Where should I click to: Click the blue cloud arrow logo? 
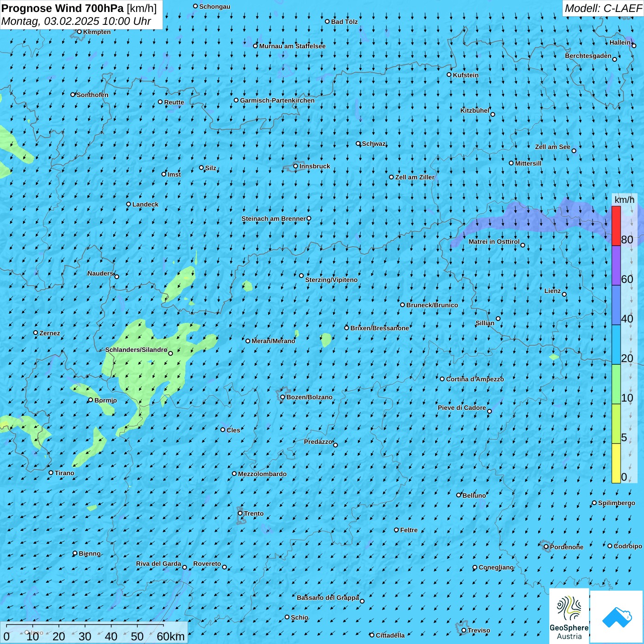pyautogui.click(x=617, y=617)
